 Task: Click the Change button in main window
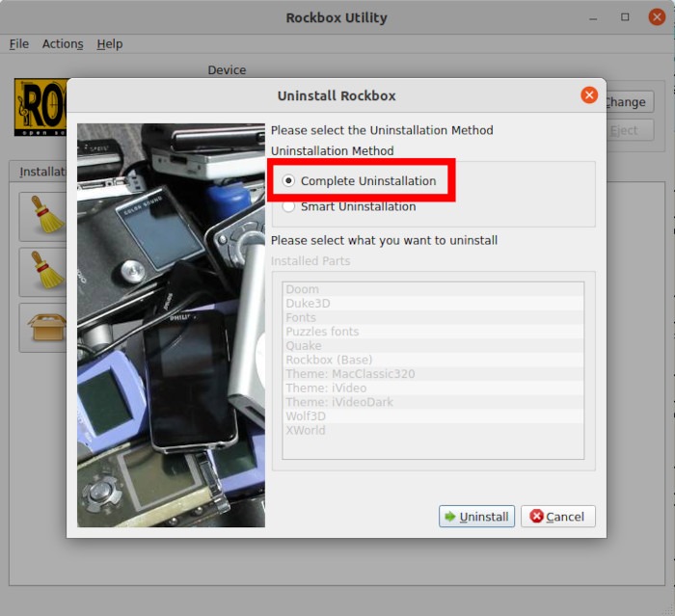click(630, 102)
